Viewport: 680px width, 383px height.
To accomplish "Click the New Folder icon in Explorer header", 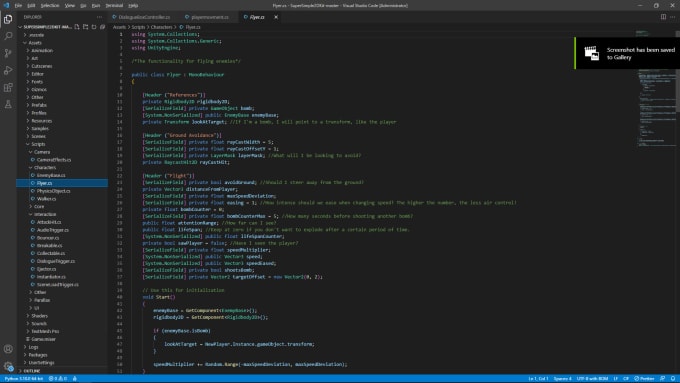I will [x=85, y=27].
